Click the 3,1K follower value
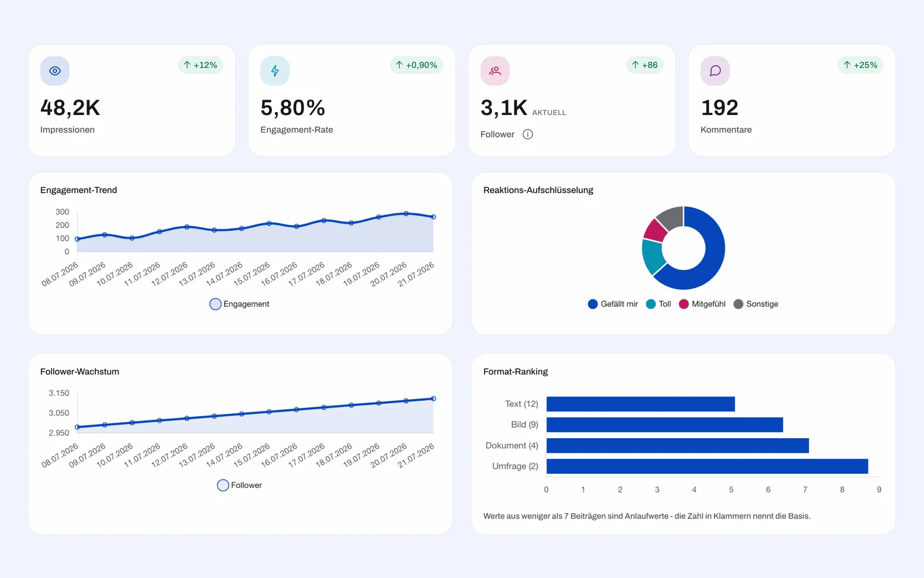 click(x=504, y=108)
